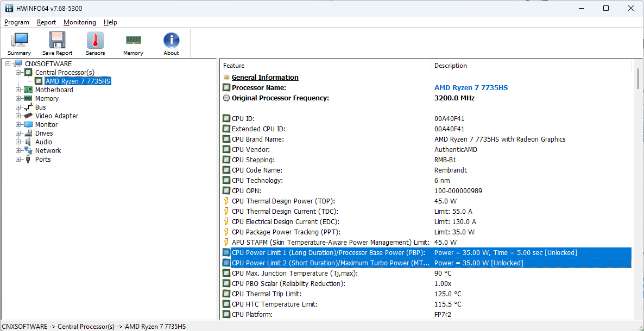This screenshot has height=331, width=644.
Task: Expand the Monitor tree node
Action: (18, 124)
